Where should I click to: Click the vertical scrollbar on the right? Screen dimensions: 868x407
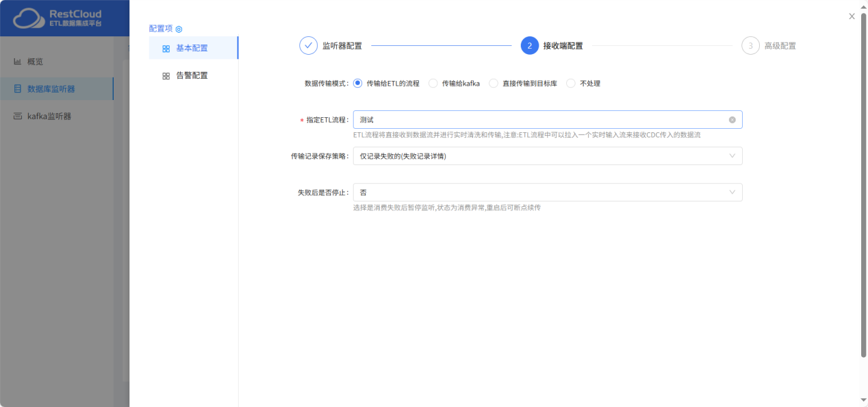coord(863,185)
